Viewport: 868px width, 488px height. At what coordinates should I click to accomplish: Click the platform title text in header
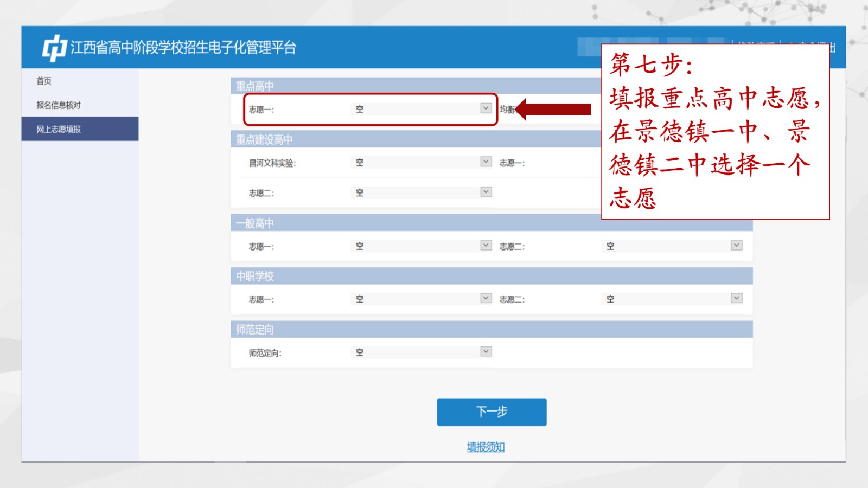click(x=183, y=48)
